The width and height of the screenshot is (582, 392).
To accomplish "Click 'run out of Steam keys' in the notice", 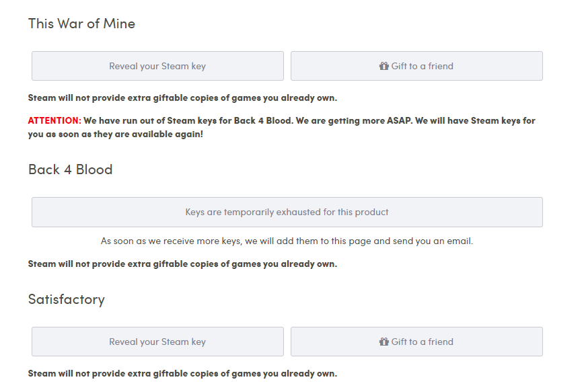I will 170,120.
